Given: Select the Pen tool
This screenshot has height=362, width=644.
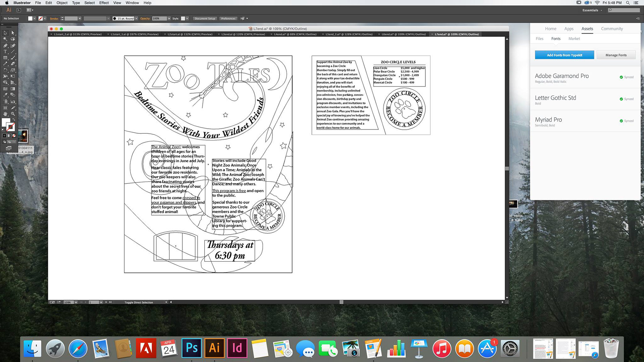Looking at the screenshot, I should click(5, 46).
